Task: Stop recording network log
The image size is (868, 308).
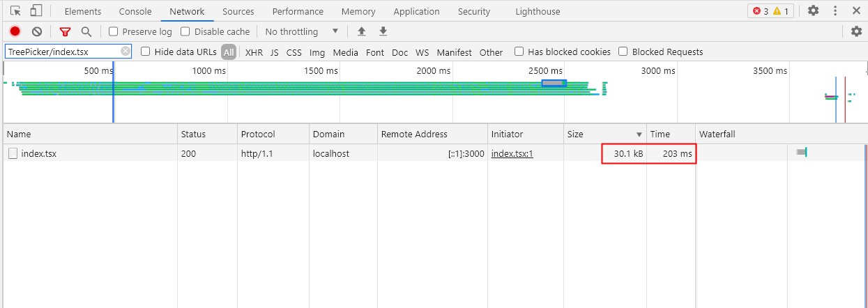Action: [x=15, y=31]
